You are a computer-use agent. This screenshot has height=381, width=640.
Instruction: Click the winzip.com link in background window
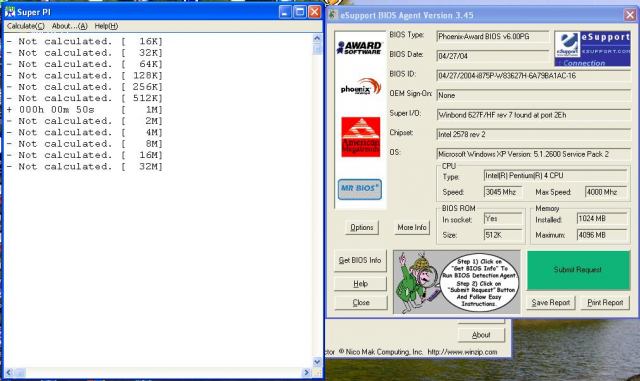coord(462,352)
